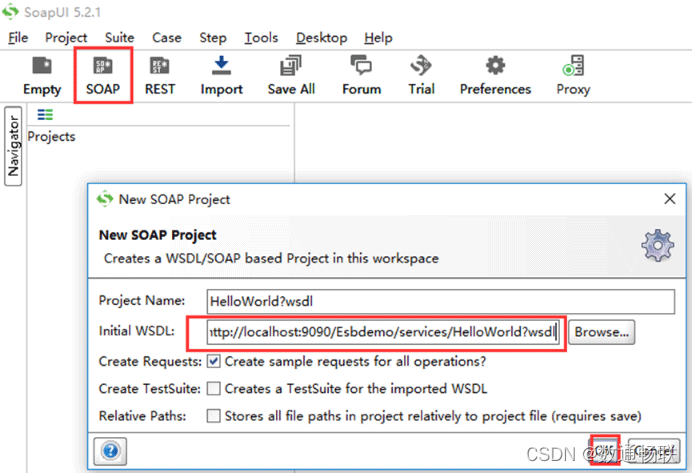Click the Initial WSDL input field
This screenshot has height=473, width=693.
383,332
